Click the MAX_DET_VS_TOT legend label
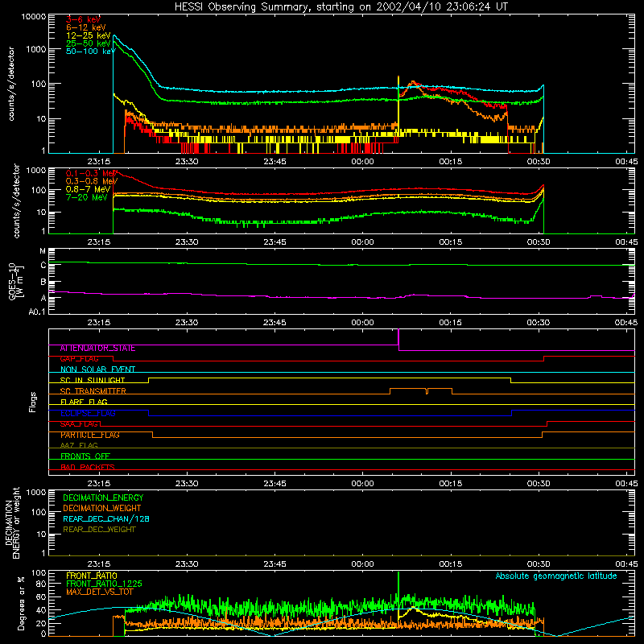 click(x=100, y=592)
